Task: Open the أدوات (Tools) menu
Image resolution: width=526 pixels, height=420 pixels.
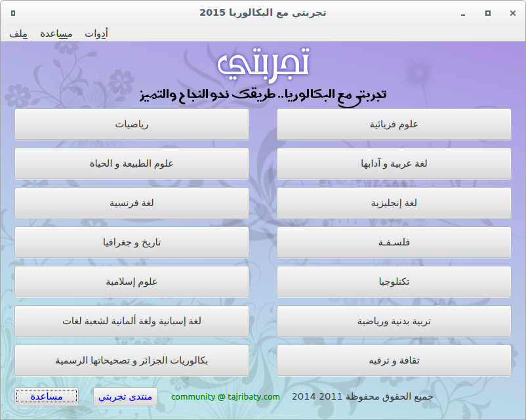Action: point(96,33)
